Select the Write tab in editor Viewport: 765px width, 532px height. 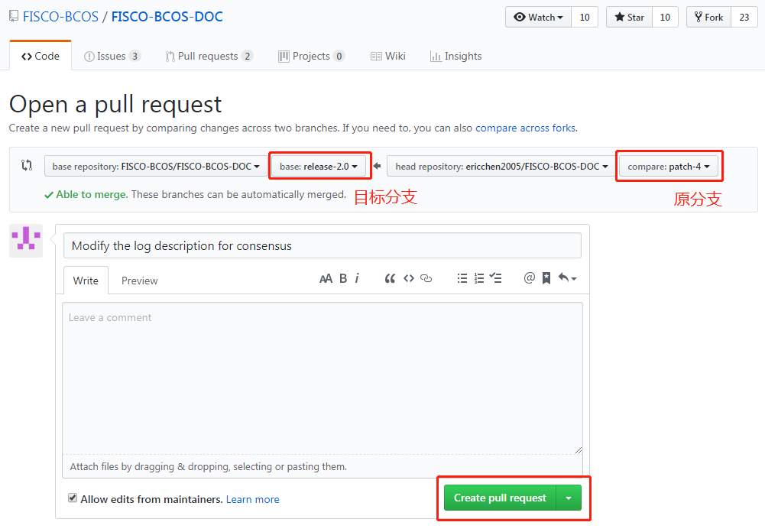pos(86,281)
